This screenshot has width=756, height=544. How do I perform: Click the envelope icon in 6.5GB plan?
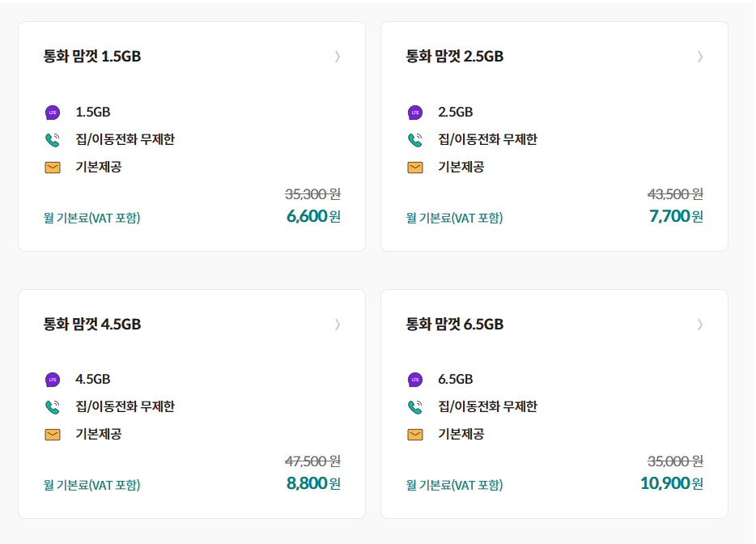coord(415,435)
